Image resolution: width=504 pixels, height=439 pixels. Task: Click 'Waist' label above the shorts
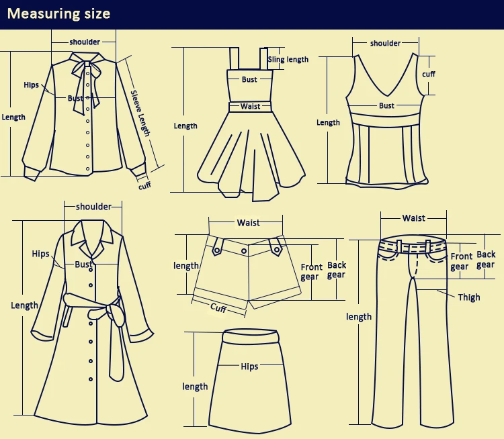[x=248, y=223]
